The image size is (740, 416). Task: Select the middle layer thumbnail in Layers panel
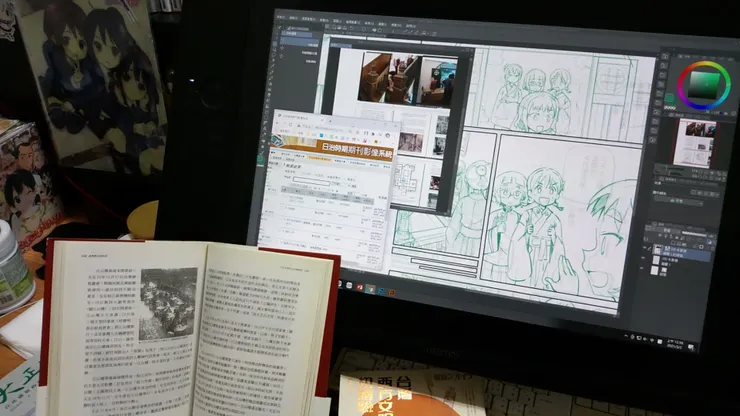(656, 260)
